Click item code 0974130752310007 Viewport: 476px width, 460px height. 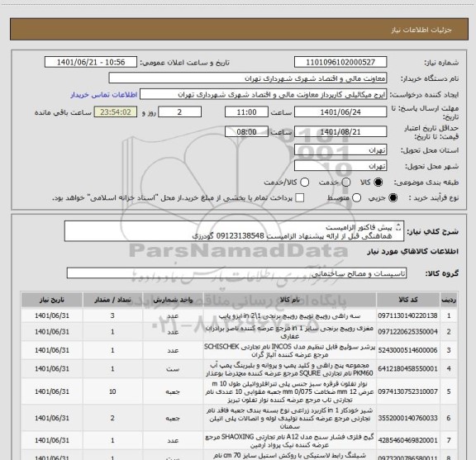[x=407, y=391]
